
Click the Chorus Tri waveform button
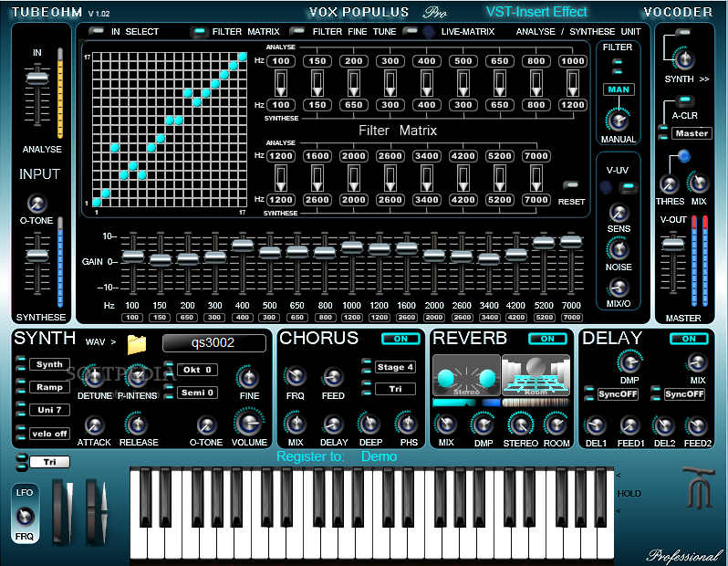395,389
